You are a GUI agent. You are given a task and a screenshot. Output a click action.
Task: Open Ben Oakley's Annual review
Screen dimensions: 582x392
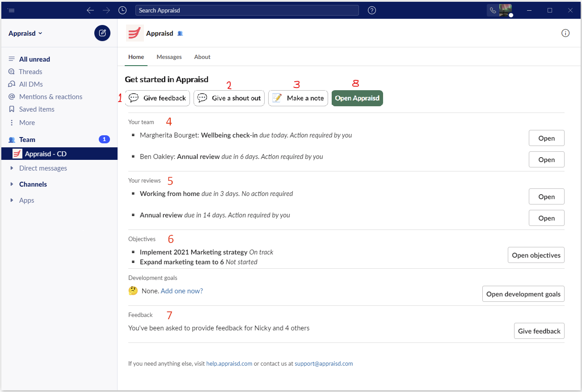pyautogui.click(x=547, y=159)
